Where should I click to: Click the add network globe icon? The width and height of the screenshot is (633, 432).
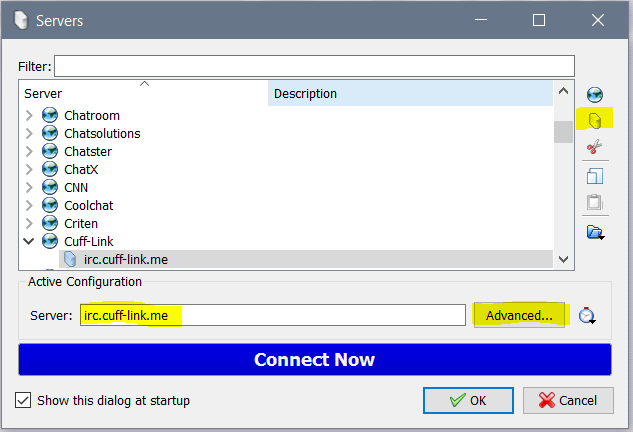coord(595,94)
